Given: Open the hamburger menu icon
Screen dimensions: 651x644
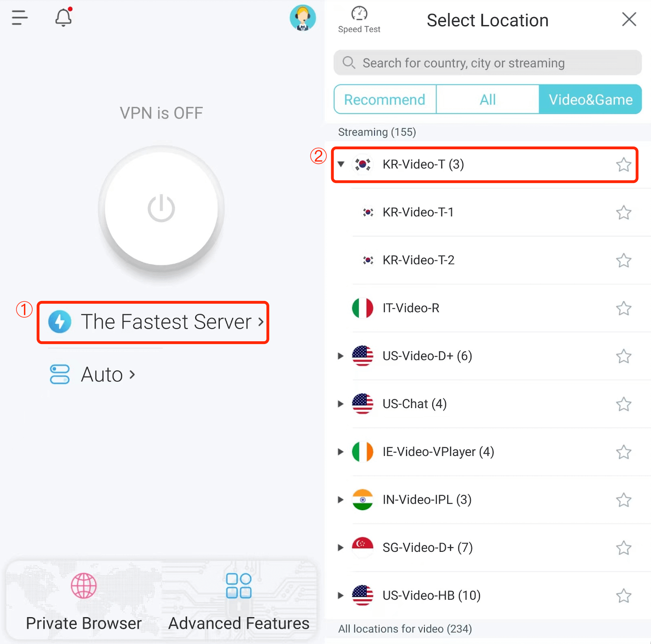Looking at the screenshot, I should [x=20, y=18].
